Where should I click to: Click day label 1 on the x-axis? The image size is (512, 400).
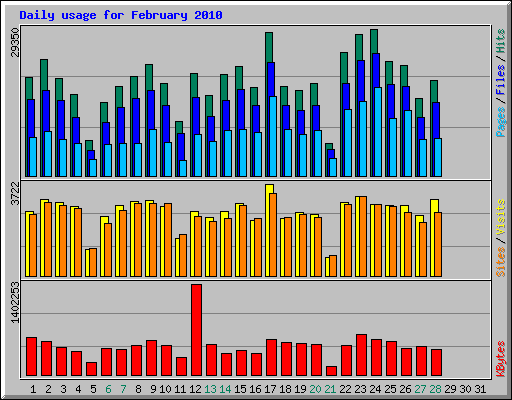[33, 389]
